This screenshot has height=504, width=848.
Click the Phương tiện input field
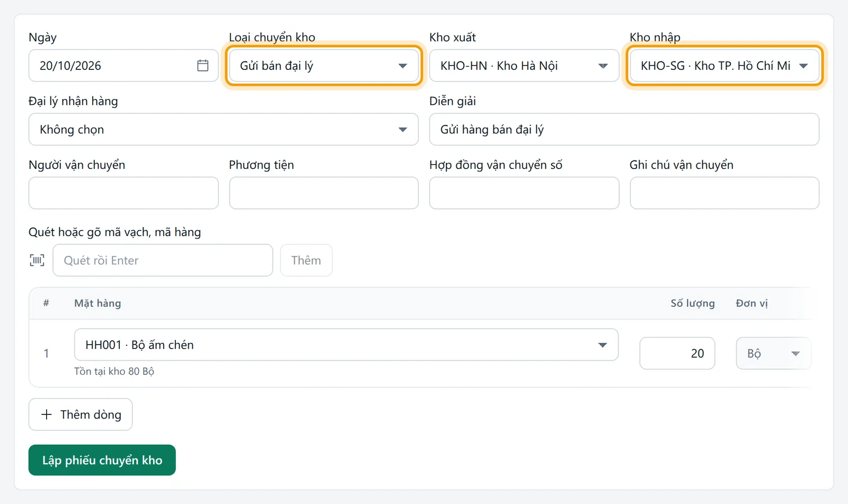tap(324, 193)
